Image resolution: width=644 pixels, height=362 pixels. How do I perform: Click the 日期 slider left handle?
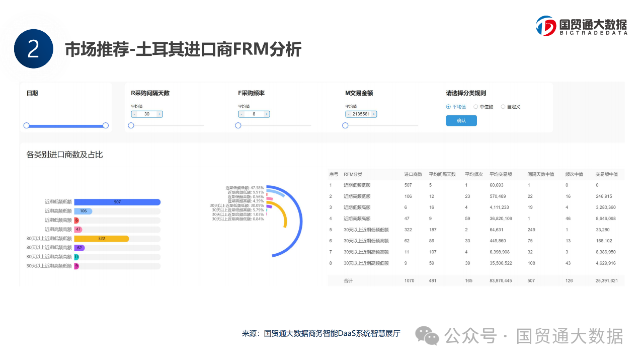coord(27,125)
